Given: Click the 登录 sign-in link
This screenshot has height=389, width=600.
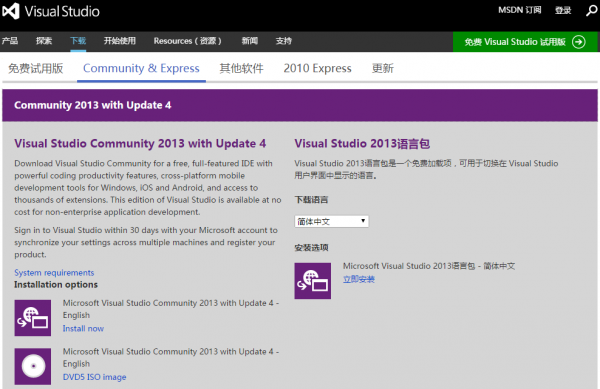Looking at the screenshot, I should tap(563, 10).
